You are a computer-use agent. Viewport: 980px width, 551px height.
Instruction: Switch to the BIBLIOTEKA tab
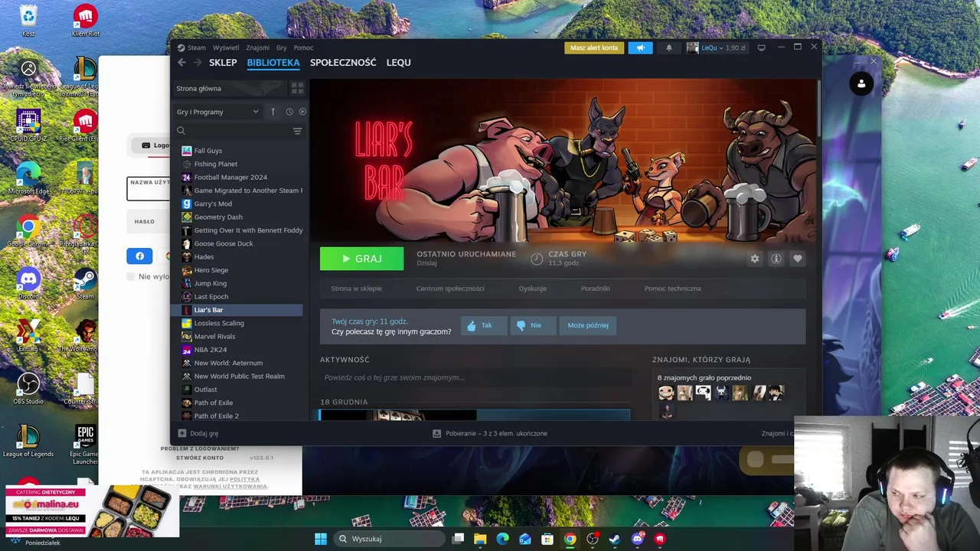point(273,63)
